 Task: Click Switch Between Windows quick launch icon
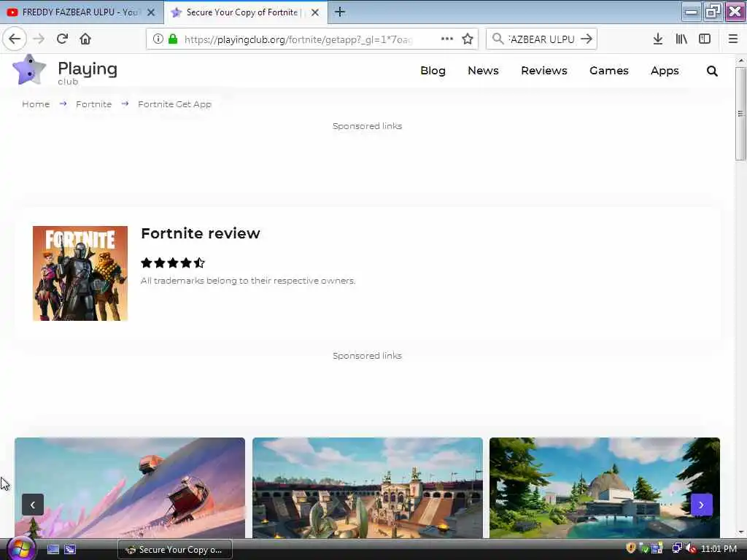coord(70,549)
